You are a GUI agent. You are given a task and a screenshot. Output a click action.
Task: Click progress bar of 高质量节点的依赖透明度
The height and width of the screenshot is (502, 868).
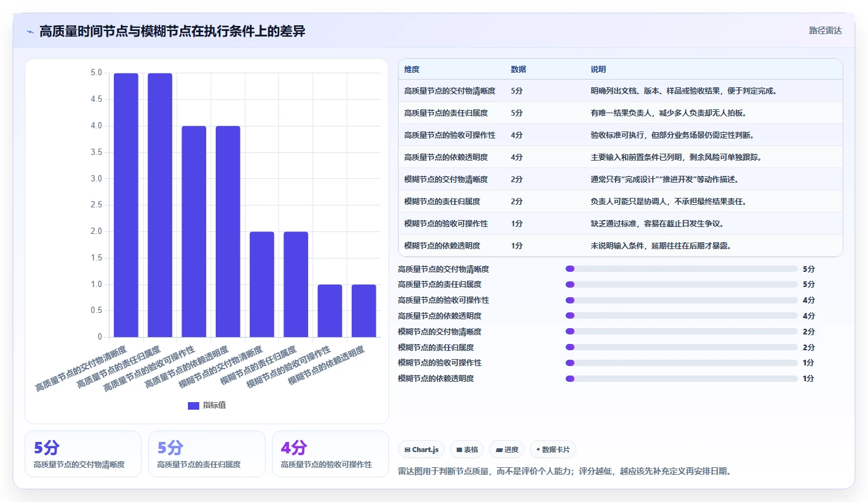pos(681,316)
